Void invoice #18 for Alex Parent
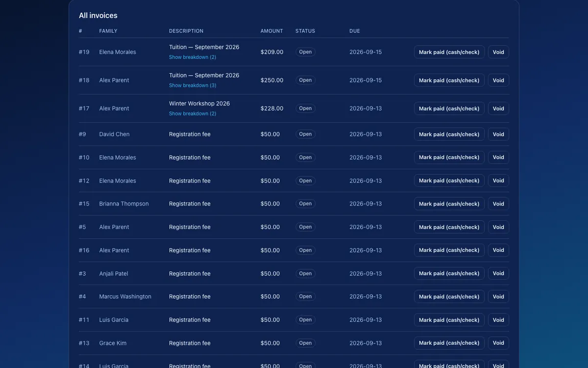 click(x=498, y=80)
